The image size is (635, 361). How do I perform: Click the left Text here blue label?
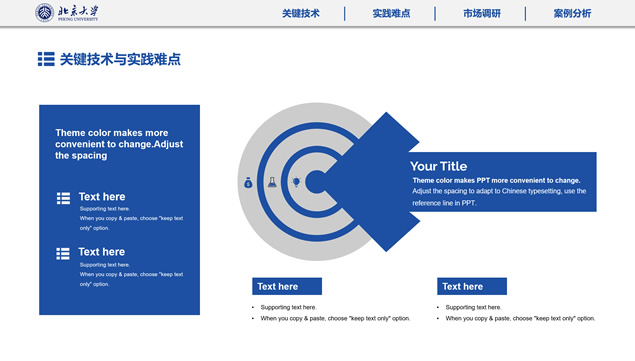pyautogui.click(x=287, y=286)
